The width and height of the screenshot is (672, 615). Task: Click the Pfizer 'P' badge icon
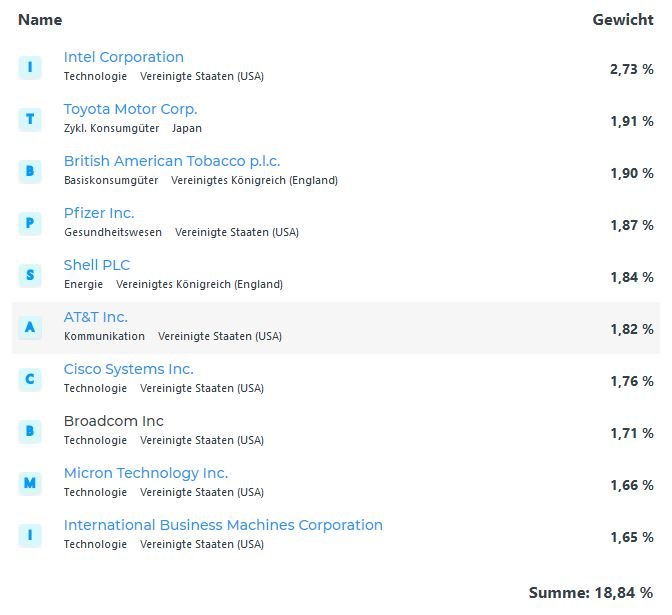tap(30, 223)
